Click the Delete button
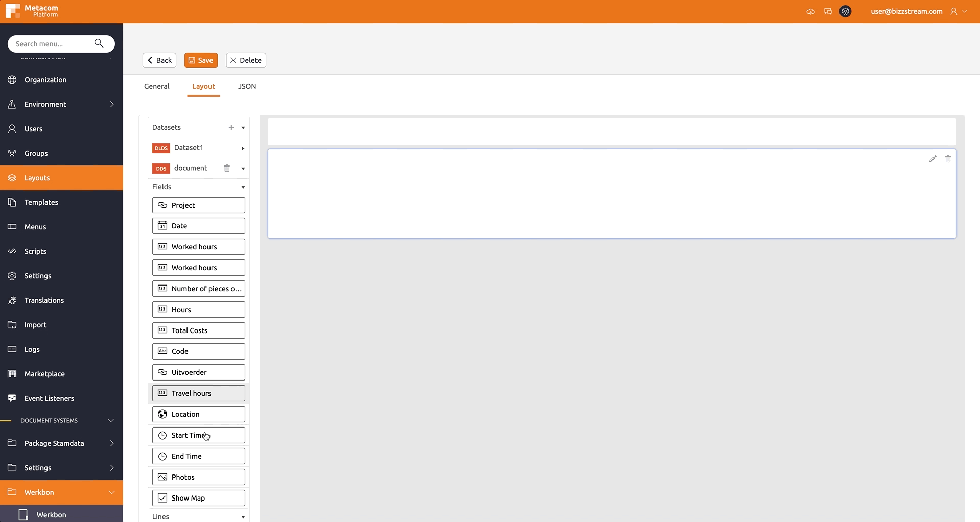The height and width of the screenshot is (522, 980). click(246, 60)
